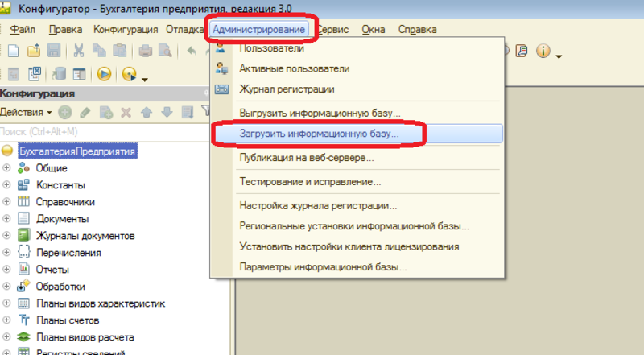This screenshot has width=644, height=355.
Task: Expand the Документы tree node
Action: [6, 219]
